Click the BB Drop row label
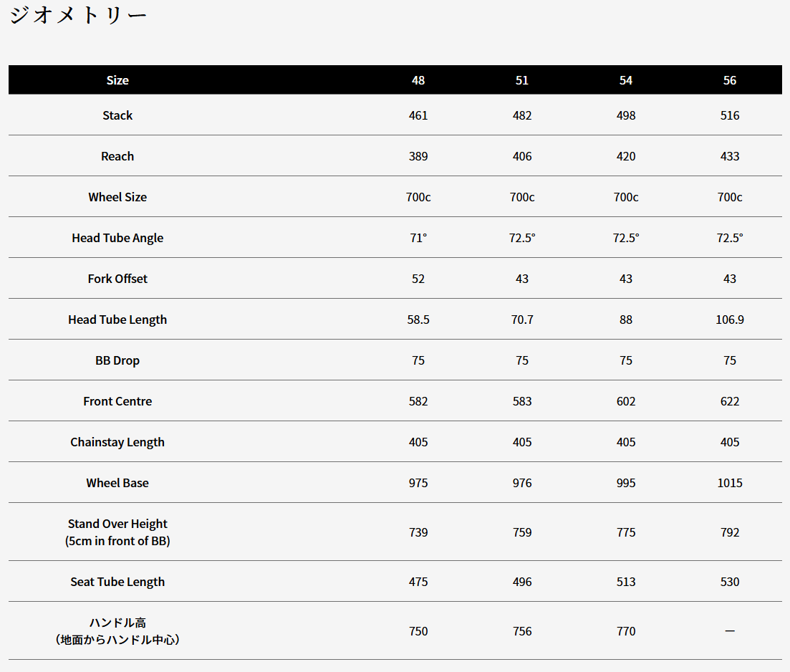This screenshot has width=790, height=672. (117, 360)
